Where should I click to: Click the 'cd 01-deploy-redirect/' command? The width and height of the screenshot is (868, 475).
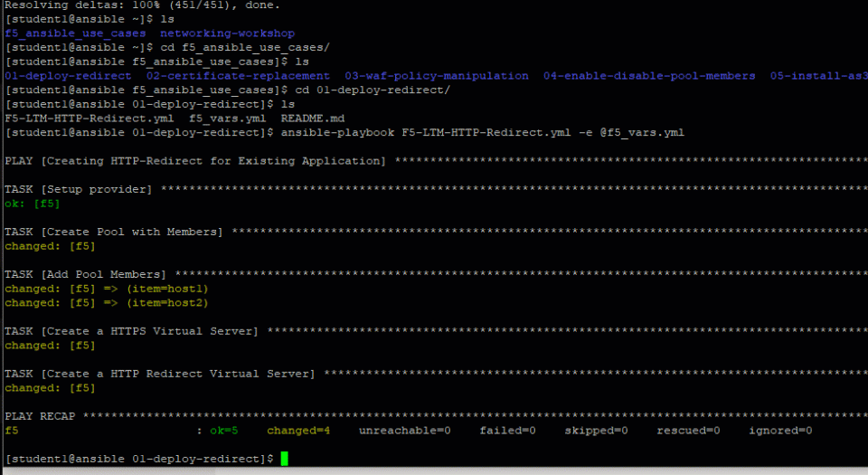(373, 90)
